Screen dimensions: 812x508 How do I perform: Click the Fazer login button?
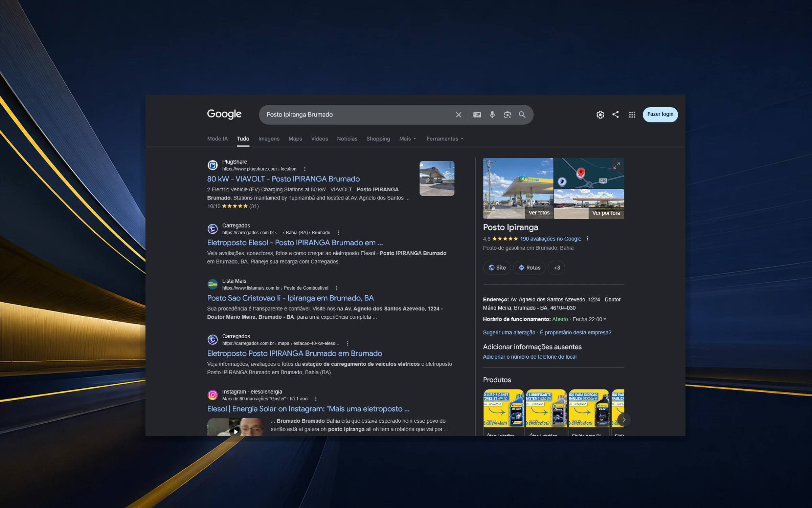(660, 114)
